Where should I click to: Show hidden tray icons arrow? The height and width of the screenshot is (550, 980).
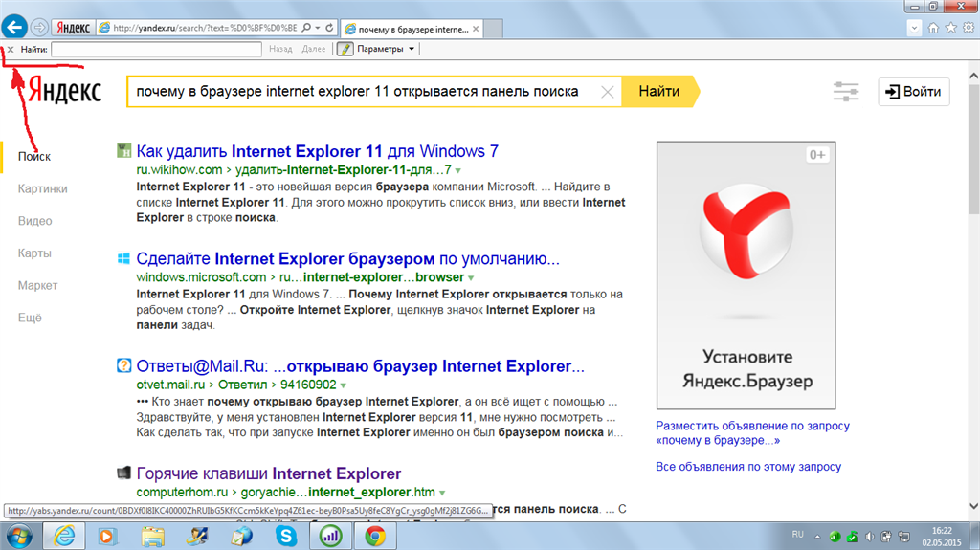point(817,537)
